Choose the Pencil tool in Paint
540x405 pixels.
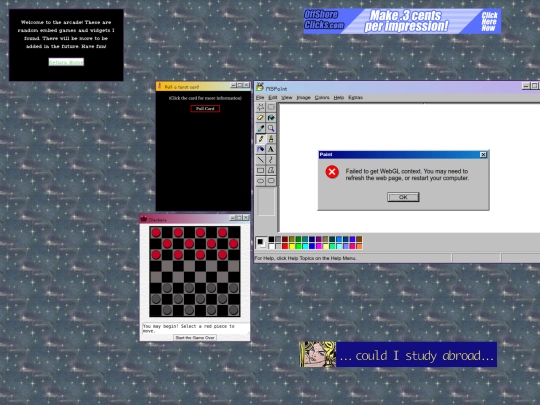click(261, 139)
